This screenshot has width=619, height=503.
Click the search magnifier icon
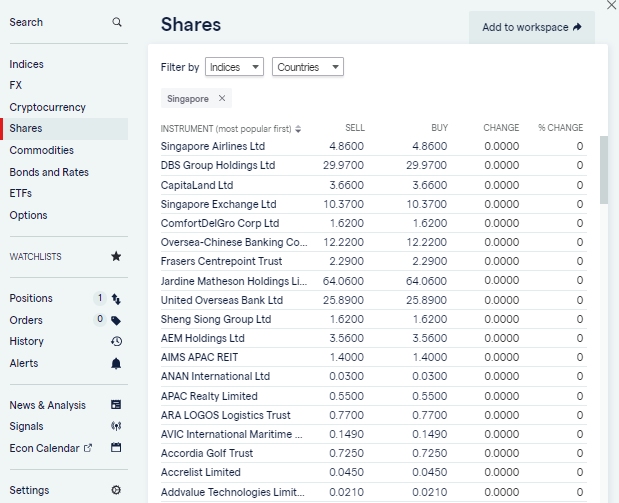pyautogui.click(x=117, y=22)
